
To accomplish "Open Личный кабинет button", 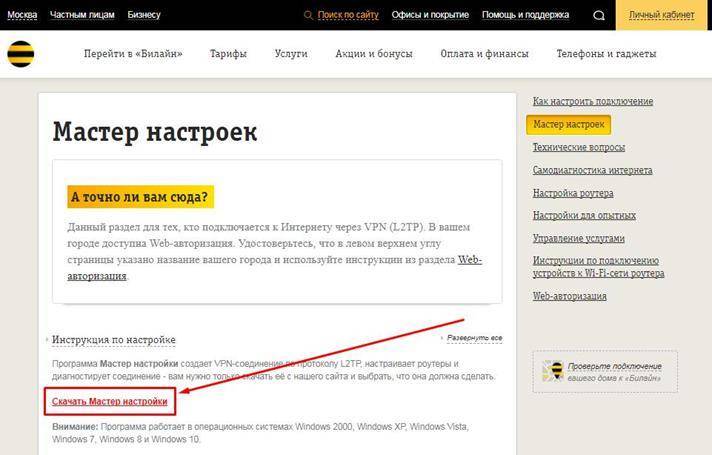I will click(x=662, y=15).
